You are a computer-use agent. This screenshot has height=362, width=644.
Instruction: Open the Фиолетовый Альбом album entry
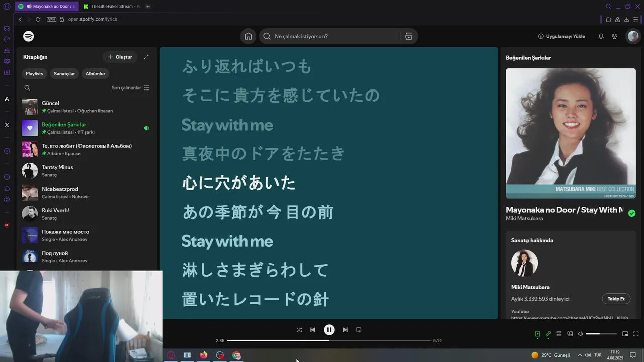(x=87, y=149)
